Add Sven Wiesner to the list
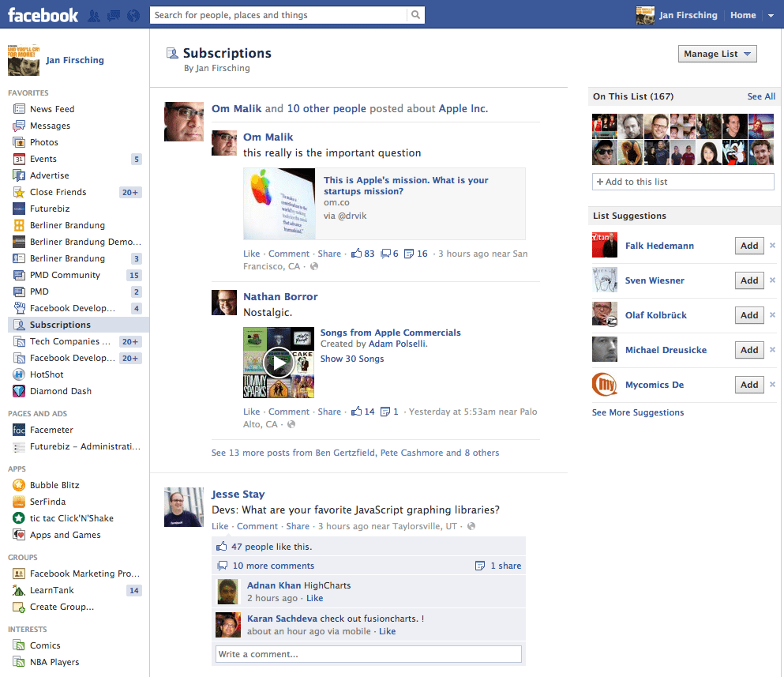Image resolution: width=784 pixels, height=677 pixels. click(x=749, y=280)
